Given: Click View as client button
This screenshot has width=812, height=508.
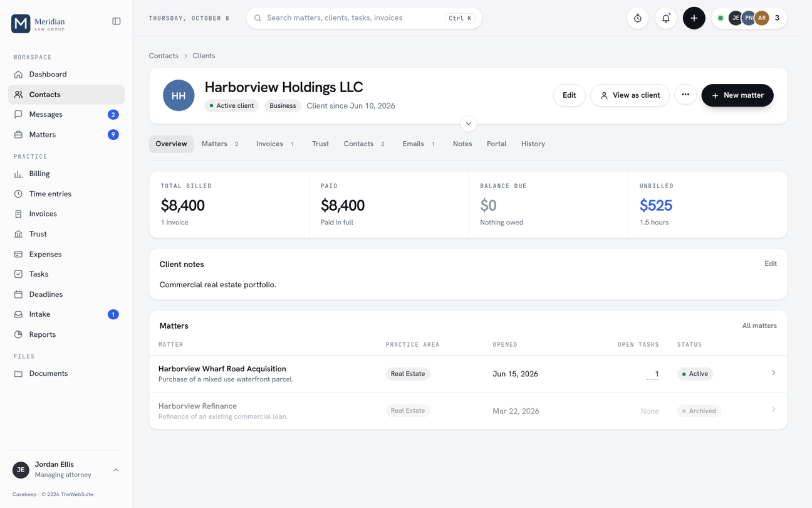Looking at the screenshot, I should coord(630,95).
